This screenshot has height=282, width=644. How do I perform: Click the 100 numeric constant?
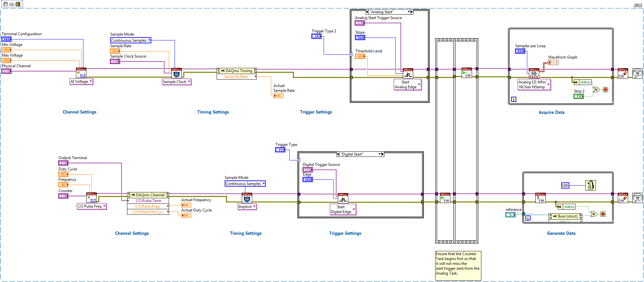pyautogui.click(x=565, y=185)
